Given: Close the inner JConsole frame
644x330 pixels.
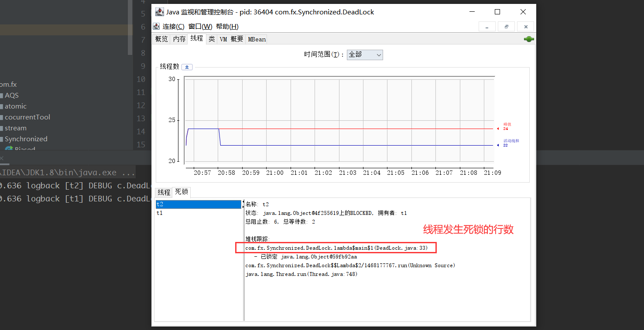Looking at the screenshot, I should (526, 27).
